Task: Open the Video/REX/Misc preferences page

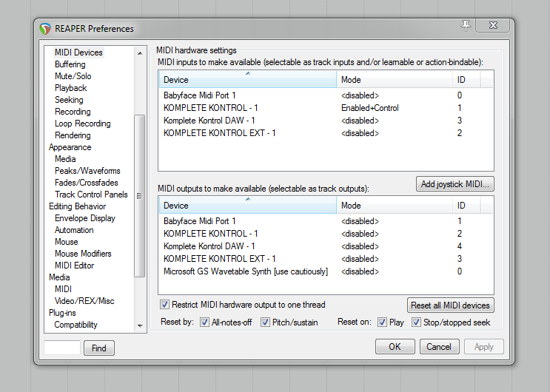Action: pyautogui.click(x=84, y=301)
